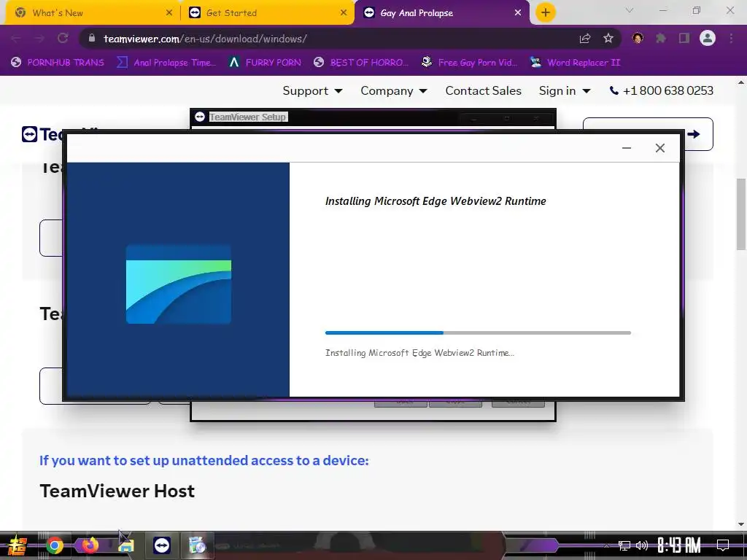Open volume control in system tray
The image size is (747, 560).
(x=642, y=545)
